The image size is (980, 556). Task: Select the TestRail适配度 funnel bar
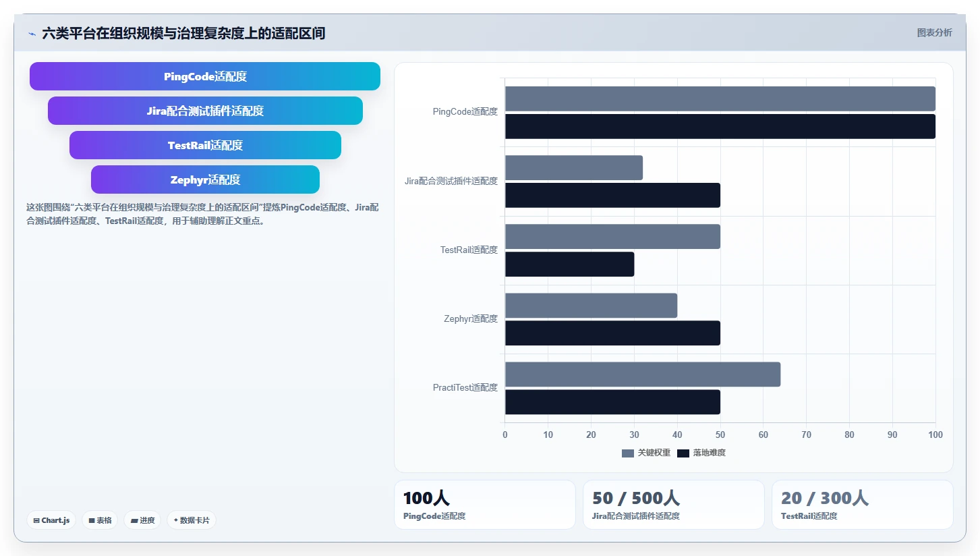click(x=205, y=145)
